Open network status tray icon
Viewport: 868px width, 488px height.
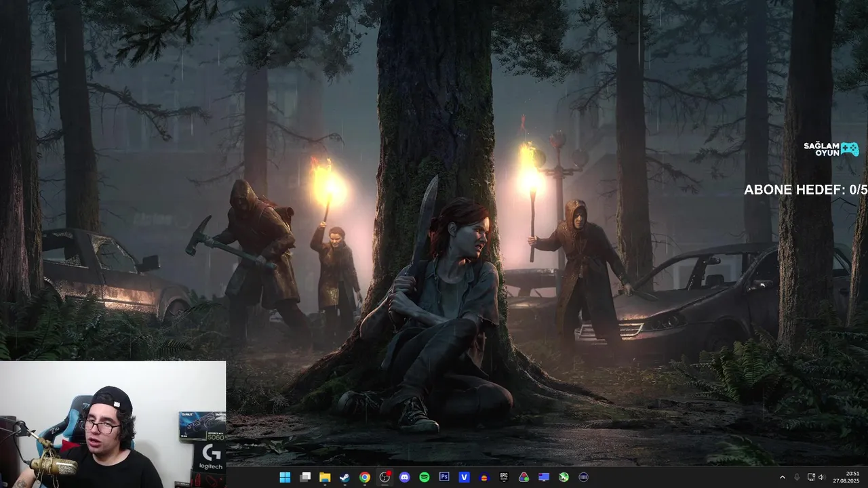click(x=811, y=477)
